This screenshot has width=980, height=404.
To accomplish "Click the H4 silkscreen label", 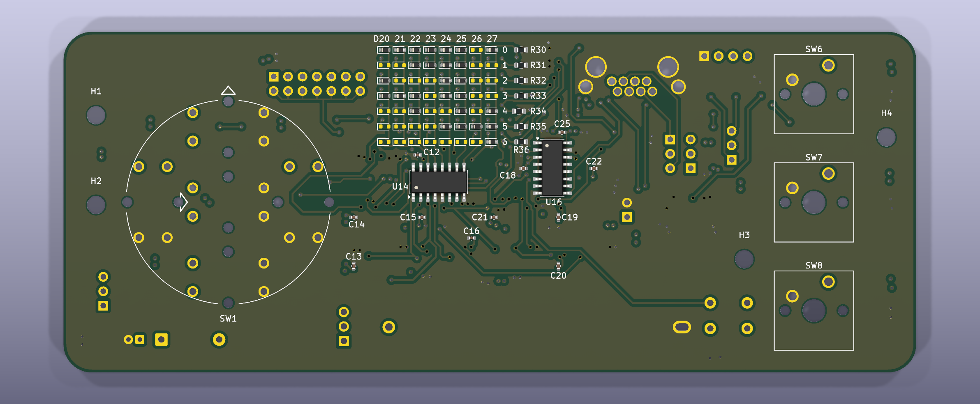I will pyautogui.click(x=886, y=113).
